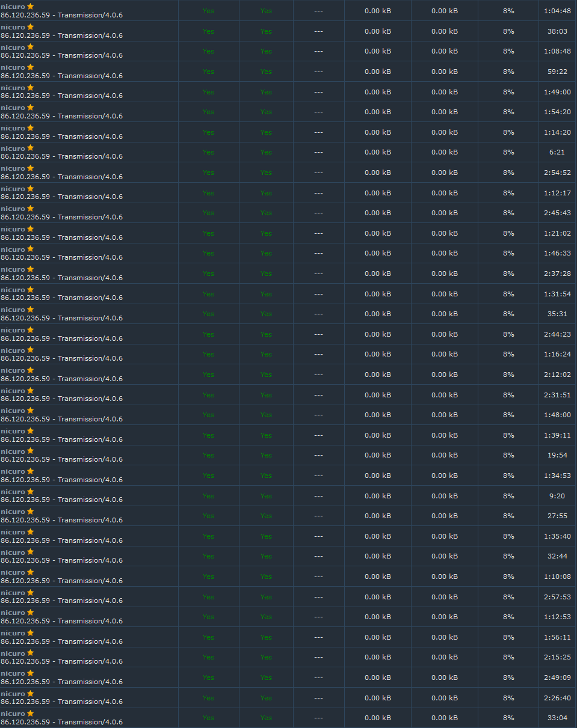The height and width of the screenshot is (728, 577).
Task: Click the time value 9:20
Action: pos(557,496)
